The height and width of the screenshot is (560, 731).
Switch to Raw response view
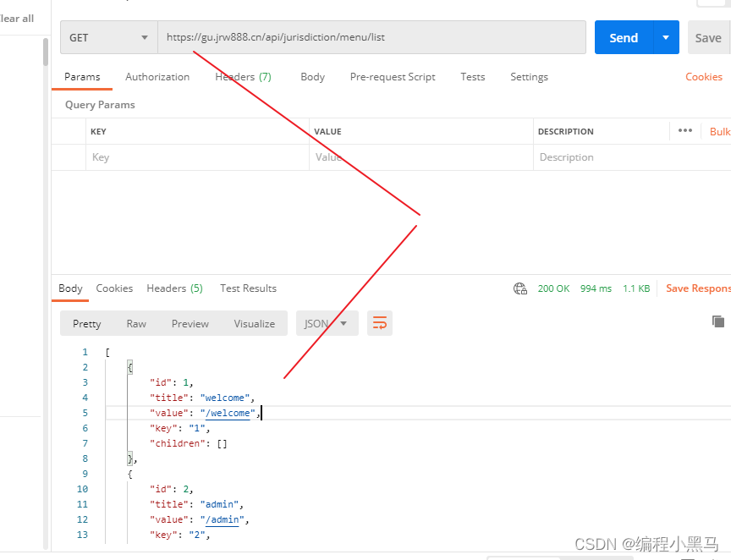click(x=136, y=324)
